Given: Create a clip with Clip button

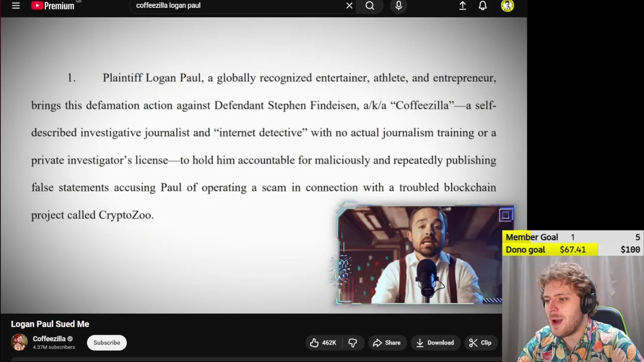Looking at the screenshot, I should (x=480, y=343).
